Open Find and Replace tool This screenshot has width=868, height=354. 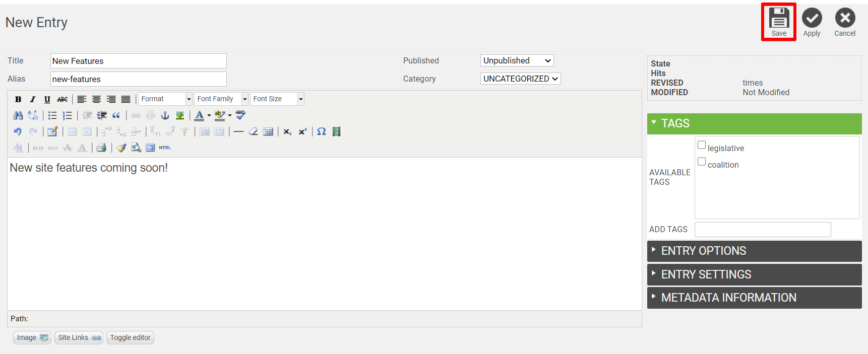[x=33, y=115]
